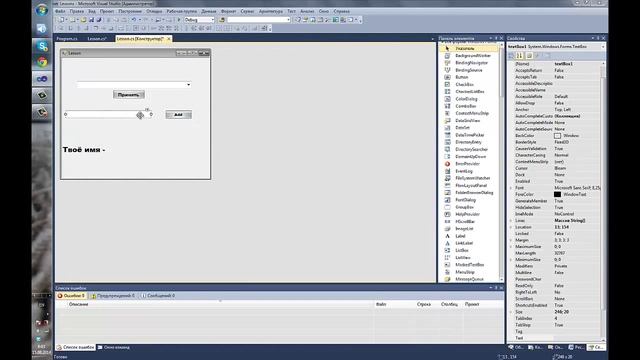Click the ForeColor black color swatch
This screenshot has height=360, width=640.
pos(558,194)
